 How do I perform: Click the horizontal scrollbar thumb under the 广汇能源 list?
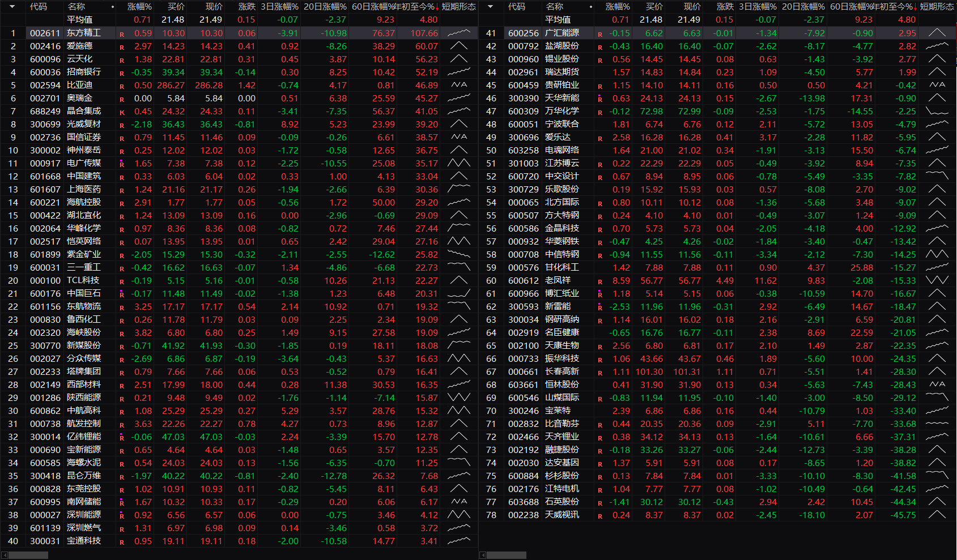507,555
